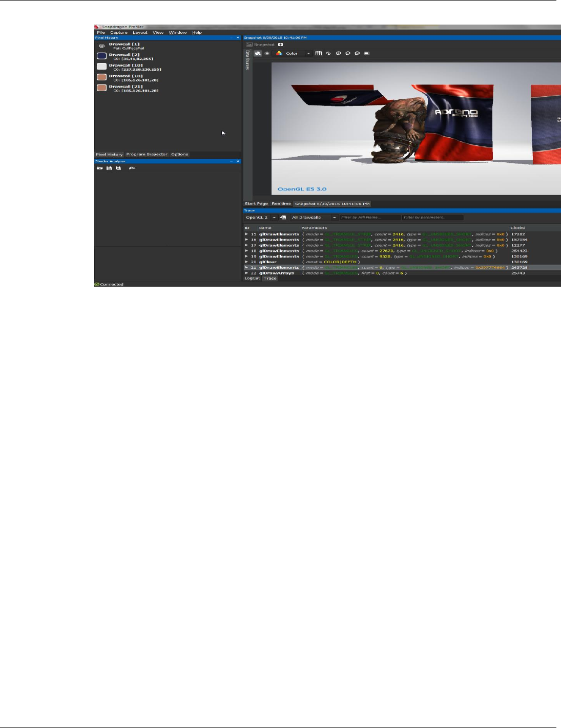Image resolution: width=561 pixels, height=728 pixels.
Task: Close the Shader Analyzer panel
Action: pyautogui.click(x=238, y=161)
